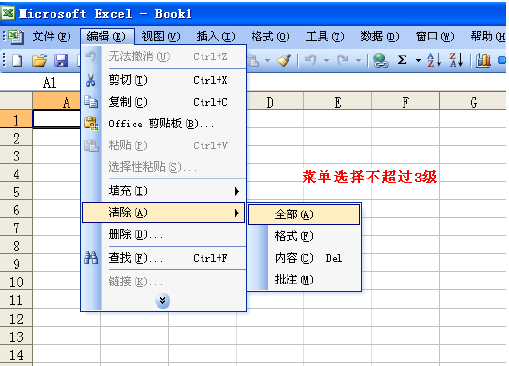Open the 插入 (Insert) menu
509x366 pixels.
[216, 36]
